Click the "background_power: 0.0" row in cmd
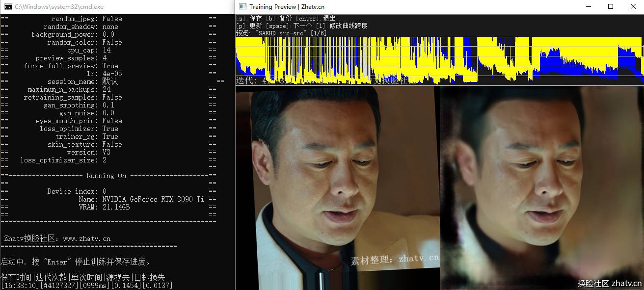This screenshot has width=644, height=290. coord(108,34)
